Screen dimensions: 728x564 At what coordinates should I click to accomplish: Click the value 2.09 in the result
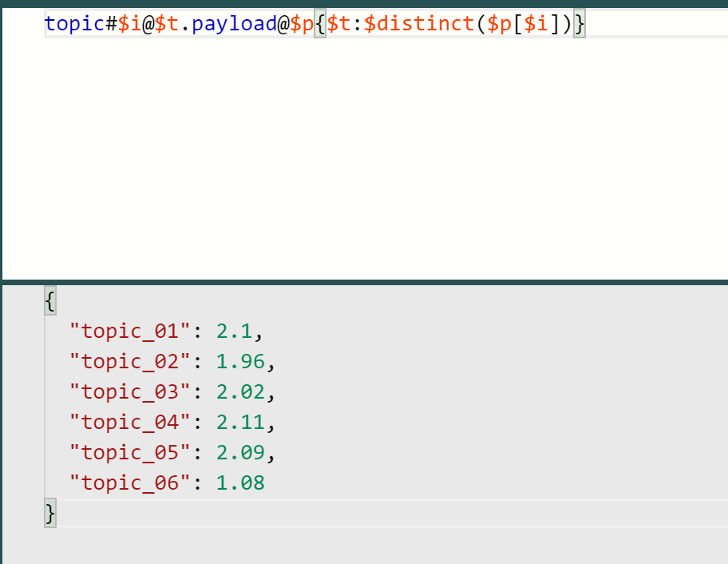(240, 452)
